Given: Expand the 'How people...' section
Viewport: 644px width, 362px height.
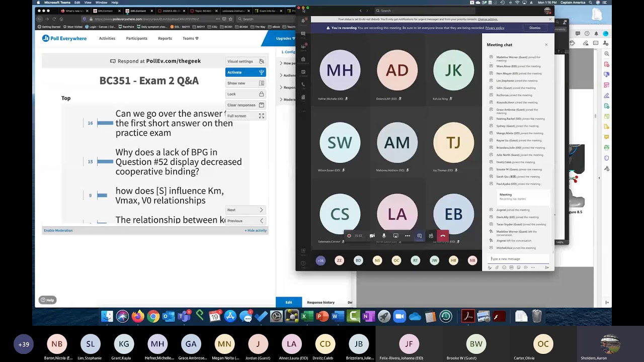Looking at the screenshot, I should (288, 63).
